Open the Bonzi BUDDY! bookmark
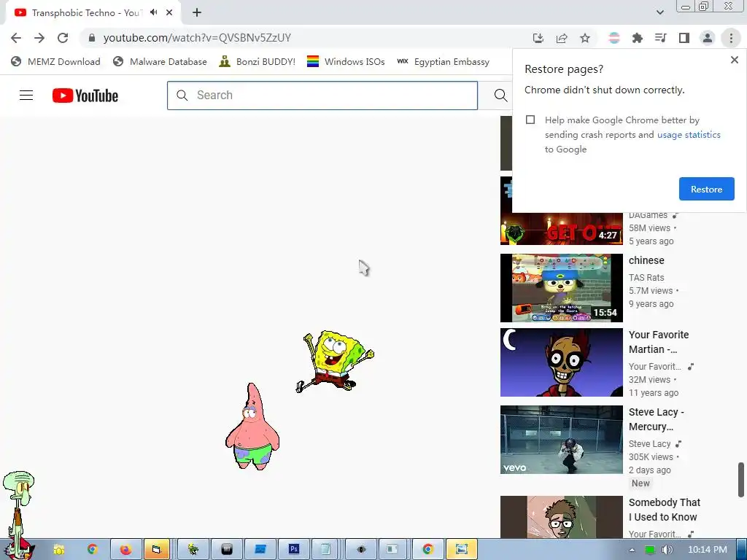The height and width of the screenshot is (560, 747). [x=258, y=61]
